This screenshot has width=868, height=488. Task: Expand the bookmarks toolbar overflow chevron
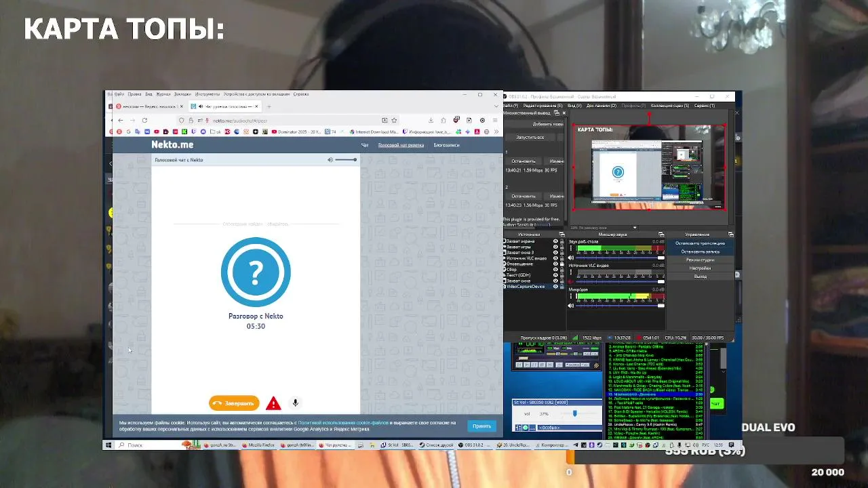tap(496, 131)
